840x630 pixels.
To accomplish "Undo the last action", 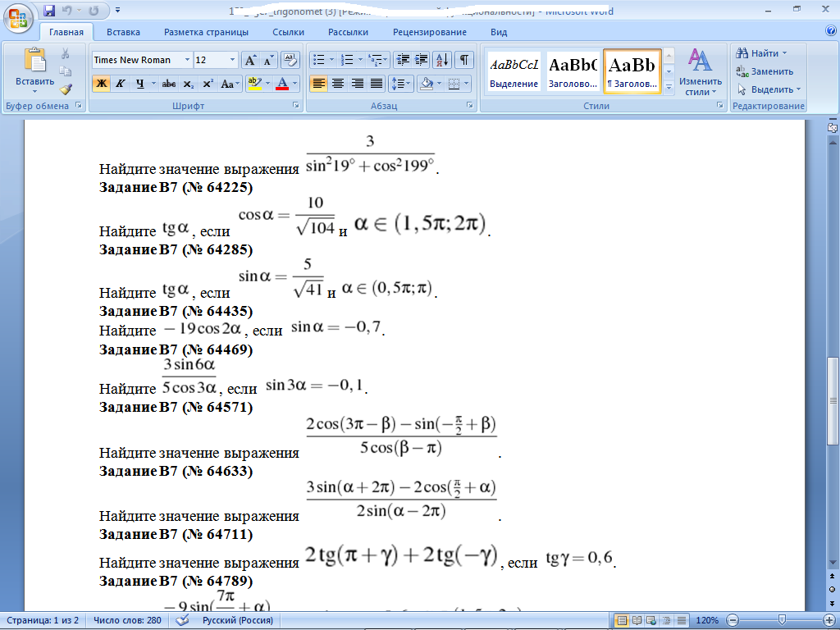I will (66, 10).
